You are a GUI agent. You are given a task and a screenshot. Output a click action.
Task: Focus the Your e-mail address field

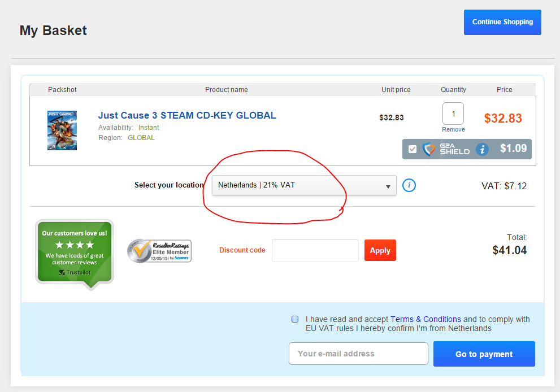358,354
